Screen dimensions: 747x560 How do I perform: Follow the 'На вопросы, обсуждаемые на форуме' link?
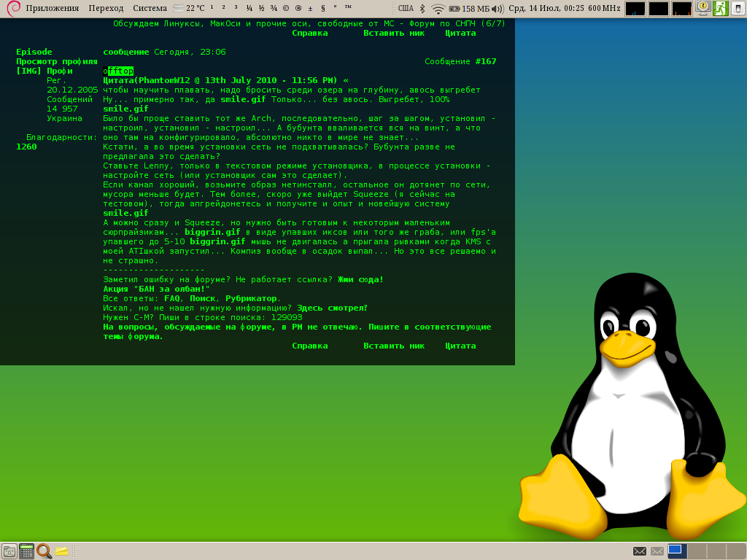[x=298, y=332]
